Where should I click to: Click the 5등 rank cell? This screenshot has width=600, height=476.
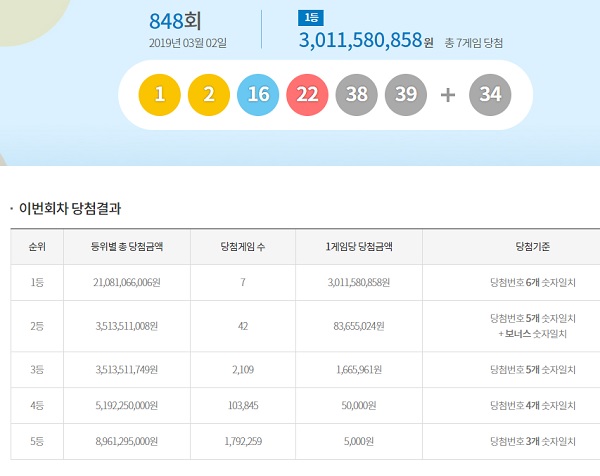(37, 441)
